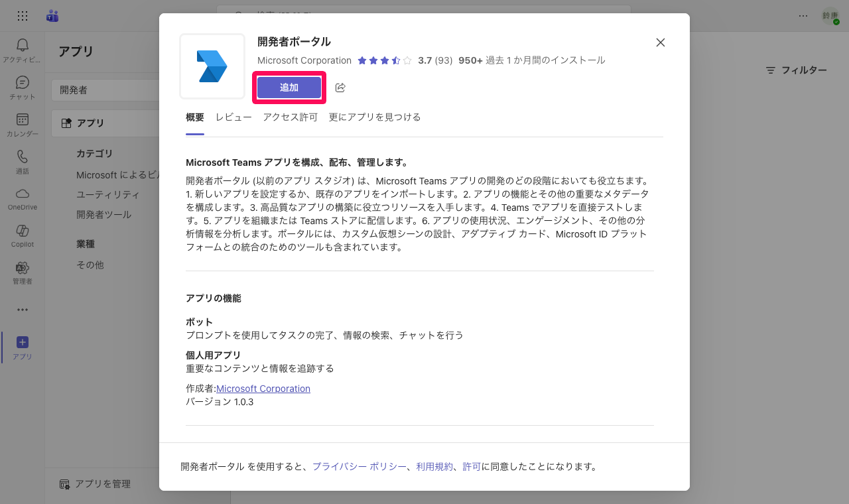Click the 開発者ポータル app logo

tap(212, 66)
